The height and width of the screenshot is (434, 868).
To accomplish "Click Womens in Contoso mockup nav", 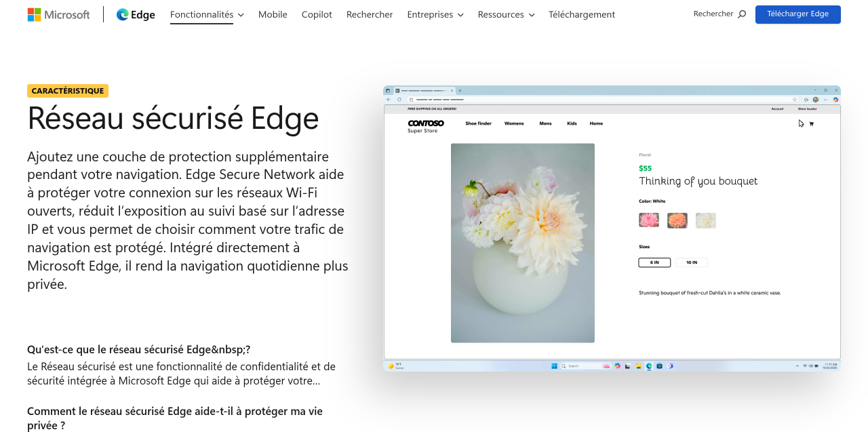I will pyautogui.click(x=514, y=123).
